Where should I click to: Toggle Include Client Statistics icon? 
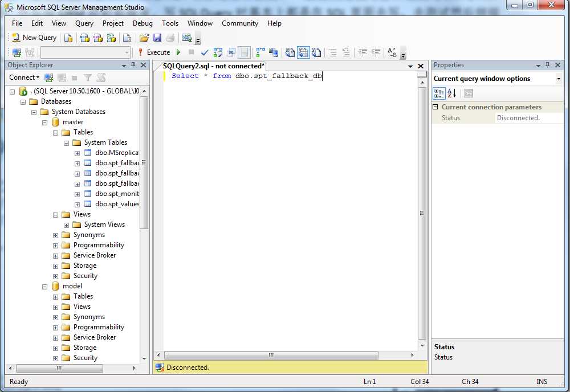click(x=274, y=52)
